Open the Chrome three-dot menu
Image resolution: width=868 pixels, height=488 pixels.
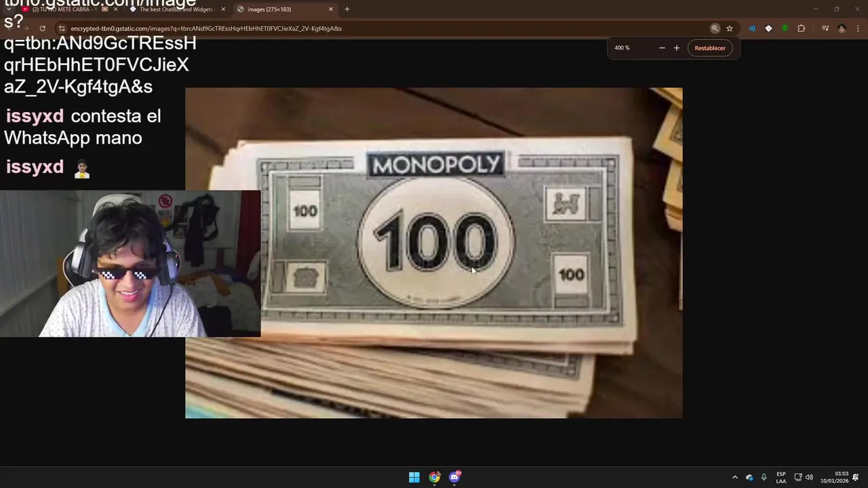tap(859, 28)
